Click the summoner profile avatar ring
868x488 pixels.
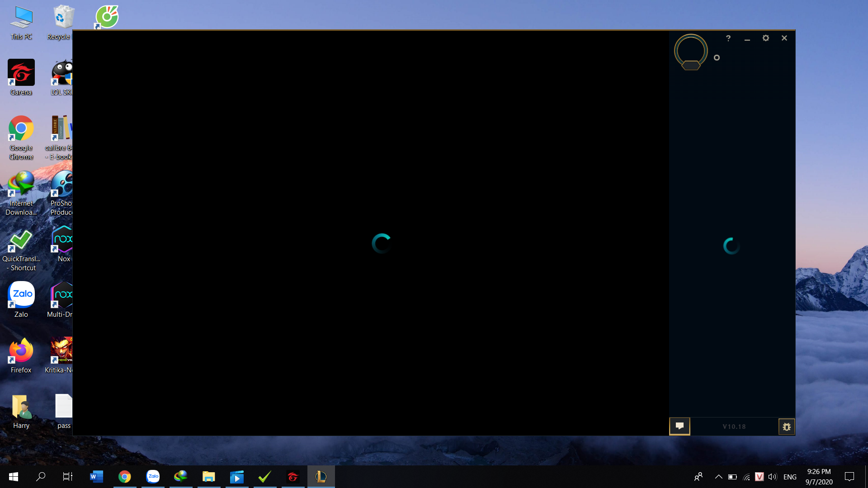tap(690, 51)
